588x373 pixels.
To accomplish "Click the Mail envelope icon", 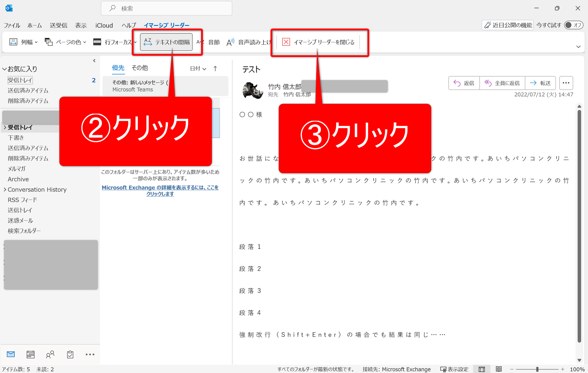I will click(x=11, y=355).
